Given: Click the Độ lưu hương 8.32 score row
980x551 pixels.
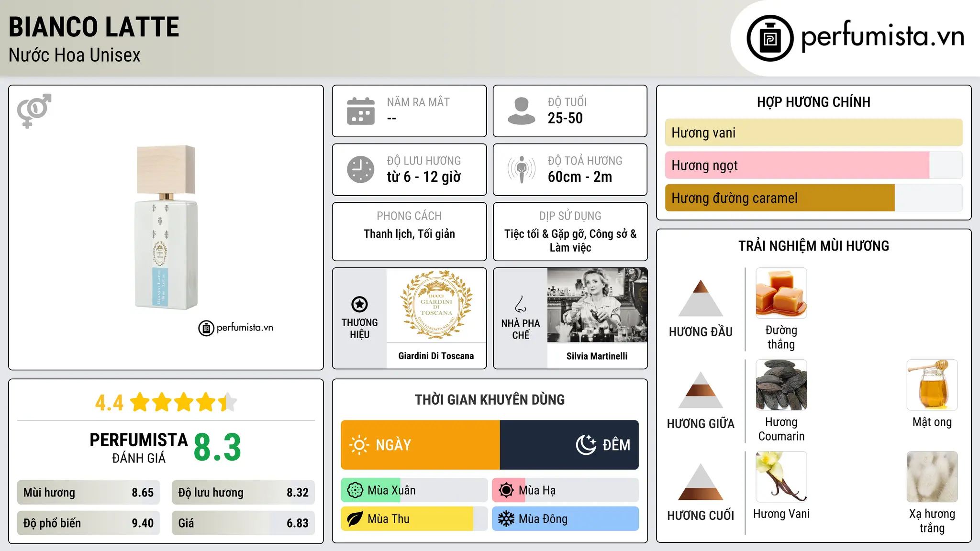Looking at the screenshot, I should pyautogui.click(x=244, y=493).
